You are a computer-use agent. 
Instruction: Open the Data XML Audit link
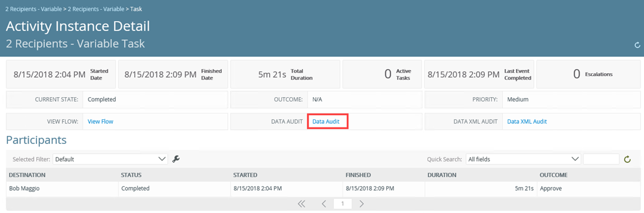(527, 122)
